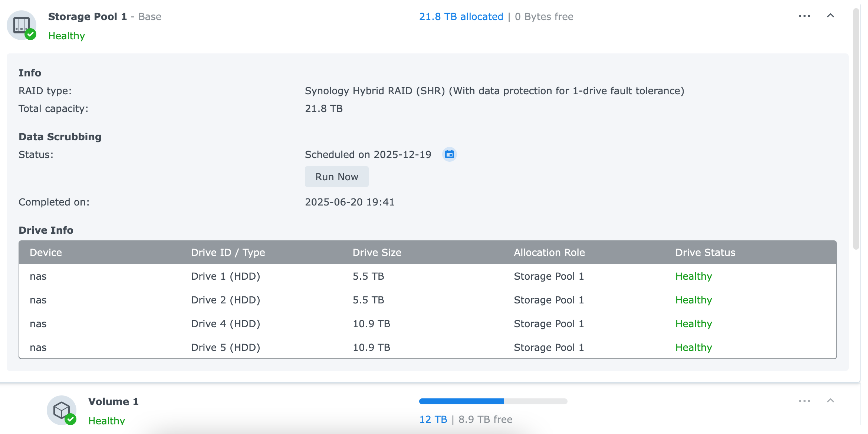
Task: Click Healthy status of Drive 5
Action: (x=694, y=348)
